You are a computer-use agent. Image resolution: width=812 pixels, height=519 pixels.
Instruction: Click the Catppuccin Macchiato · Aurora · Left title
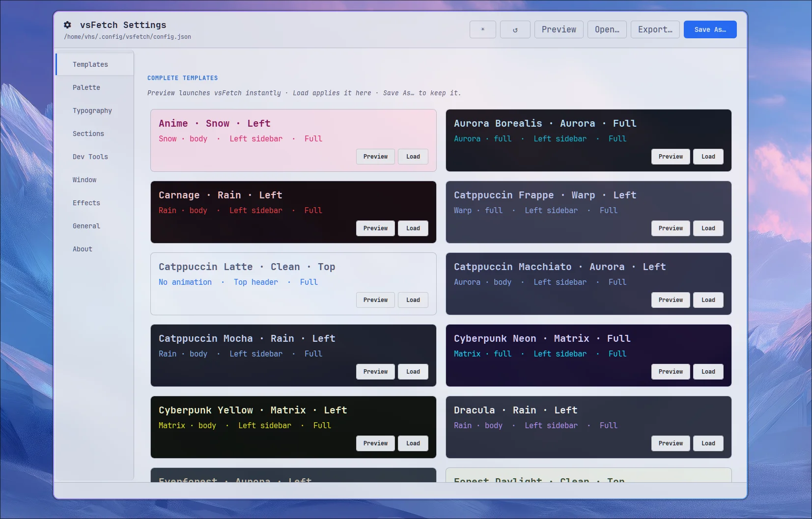[x=560, y=267]
